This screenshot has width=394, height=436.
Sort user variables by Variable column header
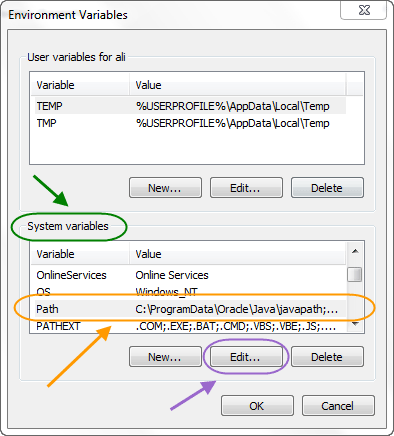pos(80,85)
